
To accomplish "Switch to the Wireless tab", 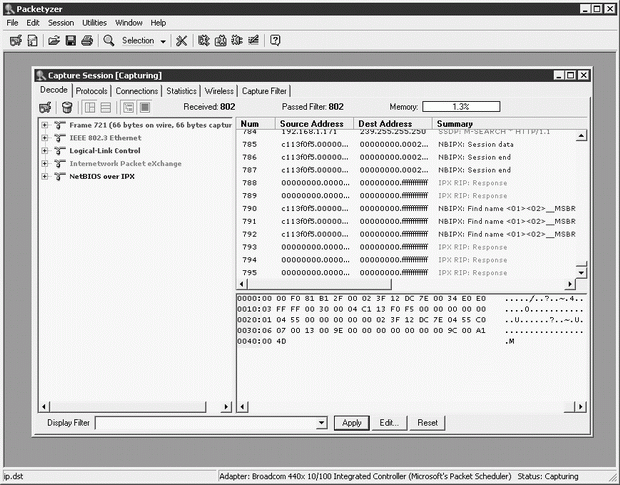I will 219,91.
